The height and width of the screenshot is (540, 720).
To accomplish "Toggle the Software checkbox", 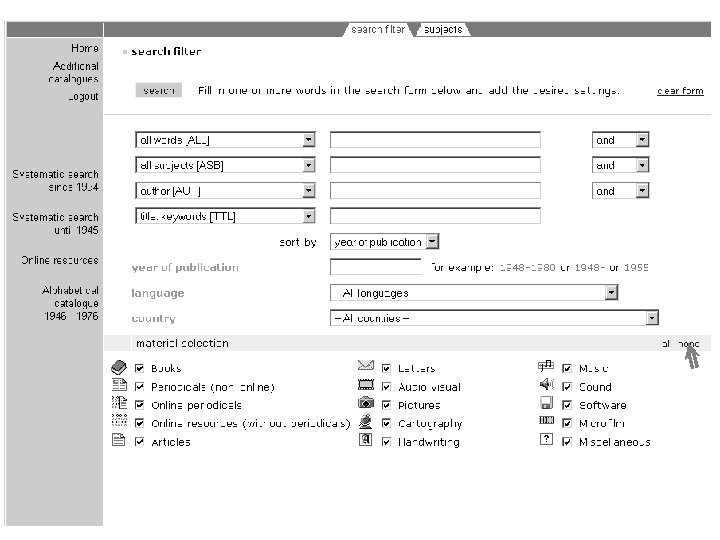I will tap(567, 405).
